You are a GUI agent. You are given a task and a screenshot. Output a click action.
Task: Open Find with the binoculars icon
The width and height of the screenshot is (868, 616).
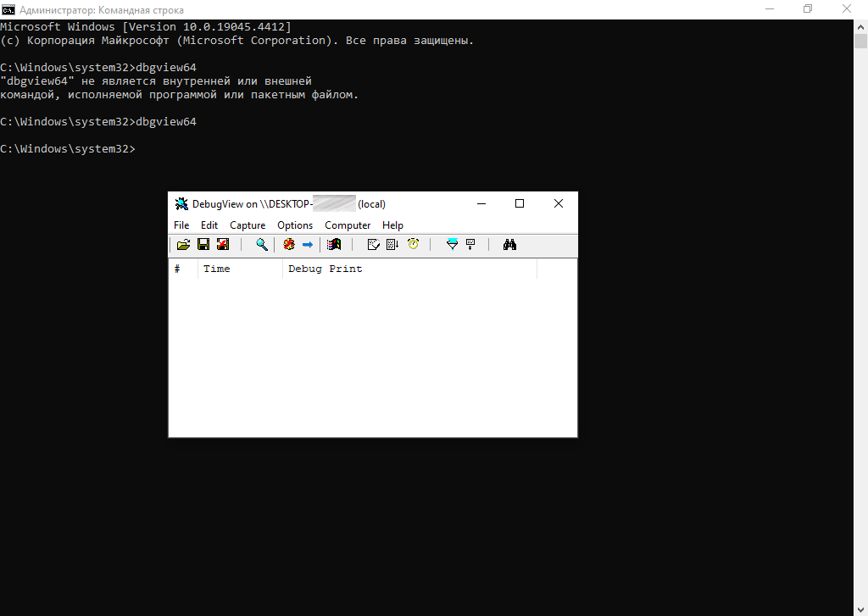(509, 245)
